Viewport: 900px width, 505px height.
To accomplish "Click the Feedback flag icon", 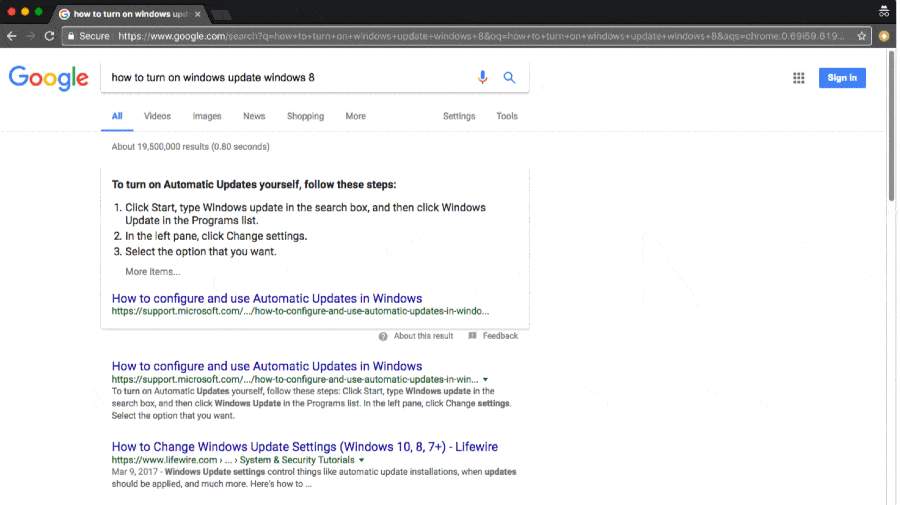I will tap(472, 336).
